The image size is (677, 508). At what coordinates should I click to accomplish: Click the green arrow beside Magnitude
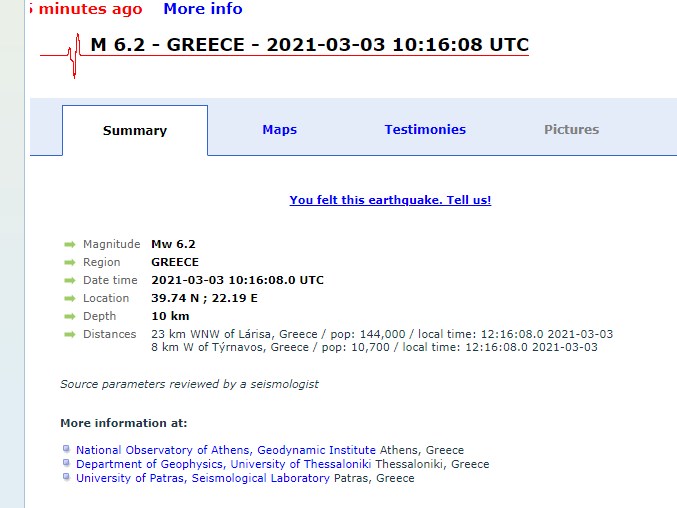point(70,244)
